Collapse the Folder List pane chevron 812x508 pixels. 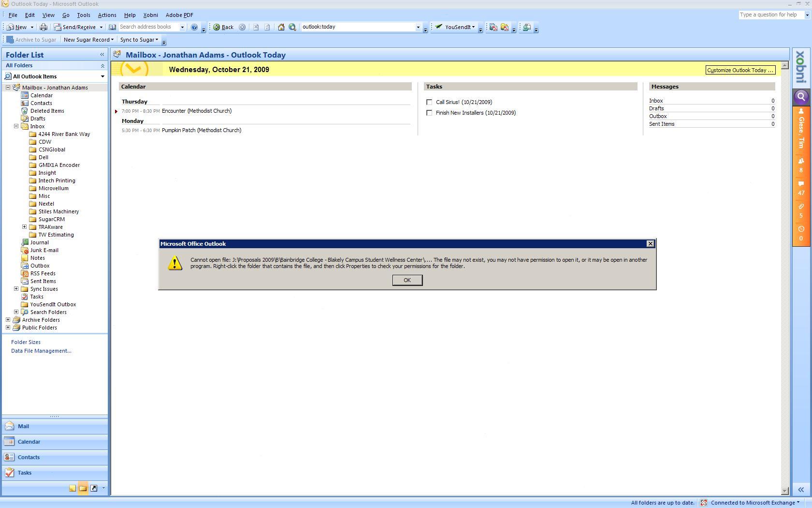(x=102, y=55)
